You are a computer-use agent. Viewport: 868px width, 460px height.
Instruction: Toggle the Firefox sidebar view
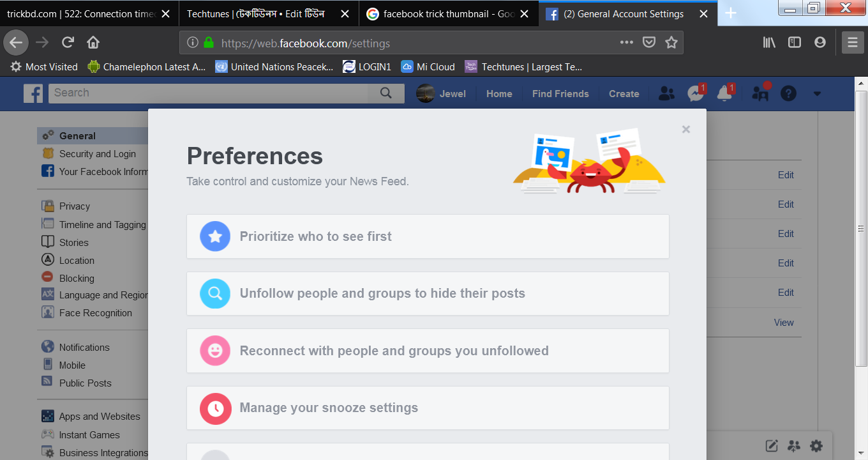(x=794, y=42)
